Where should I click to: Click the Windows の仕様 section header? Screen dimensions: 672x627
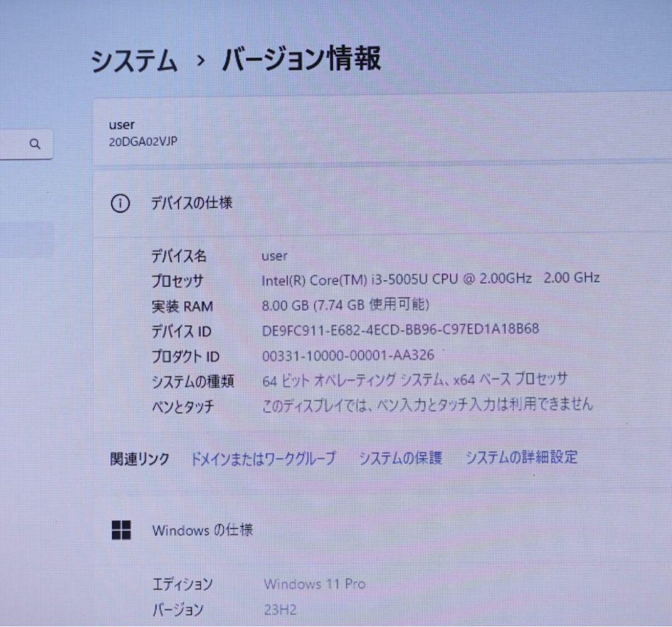coord(203,530)
